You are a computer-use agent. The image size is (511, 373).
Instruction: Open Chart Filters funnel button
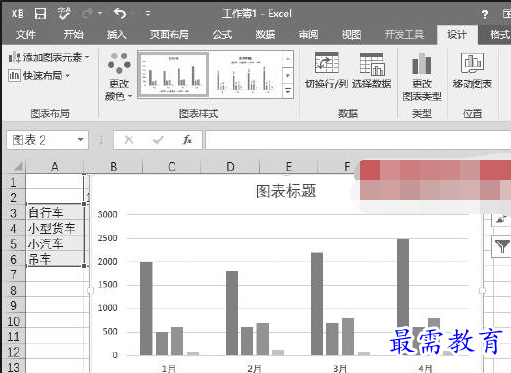[501, 247]
